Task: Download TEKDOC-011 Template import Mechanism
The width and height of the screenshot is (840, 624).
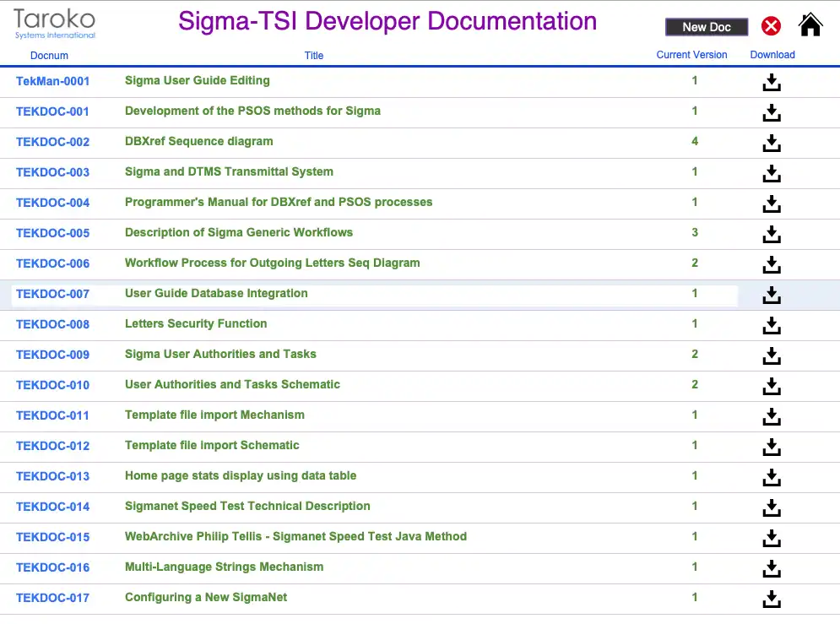Action: tap(772, 417)
